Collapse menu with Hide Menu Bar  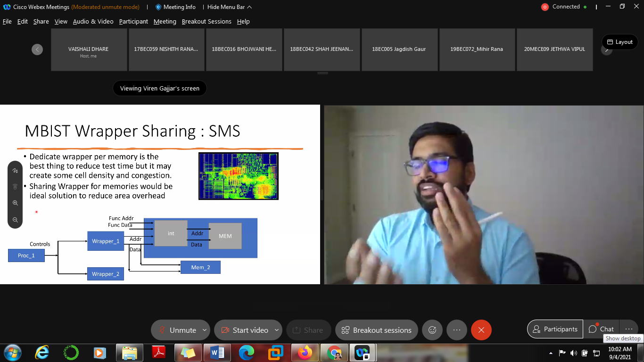229,7
